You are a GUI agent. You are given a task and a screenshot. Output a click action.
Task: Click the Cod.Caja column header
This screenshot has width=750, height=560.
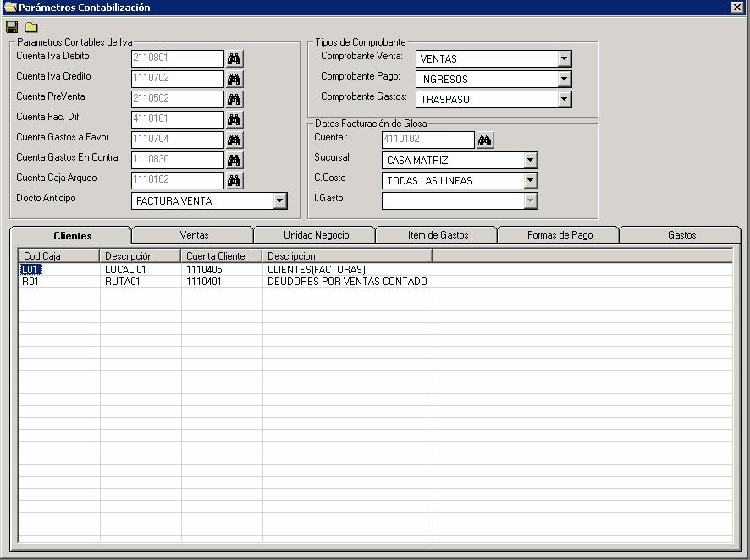[x=59, y=256]
